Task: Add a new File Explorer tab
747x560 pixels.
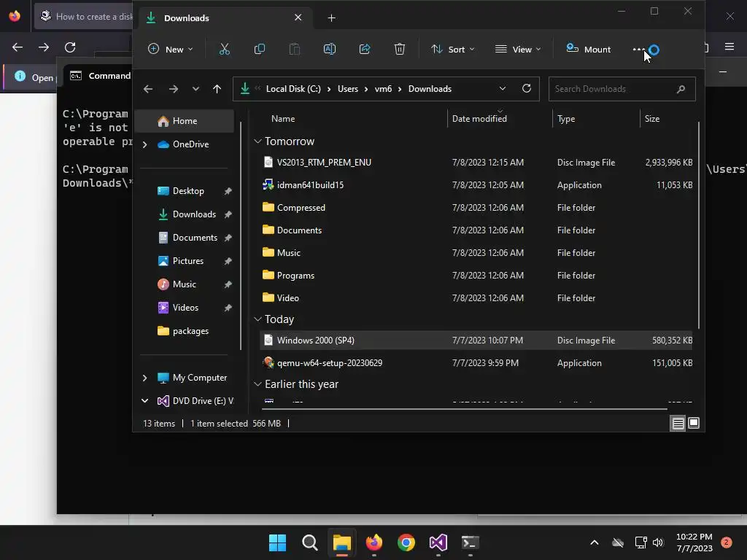Action: pyautogui.click(x=332, y=18)
